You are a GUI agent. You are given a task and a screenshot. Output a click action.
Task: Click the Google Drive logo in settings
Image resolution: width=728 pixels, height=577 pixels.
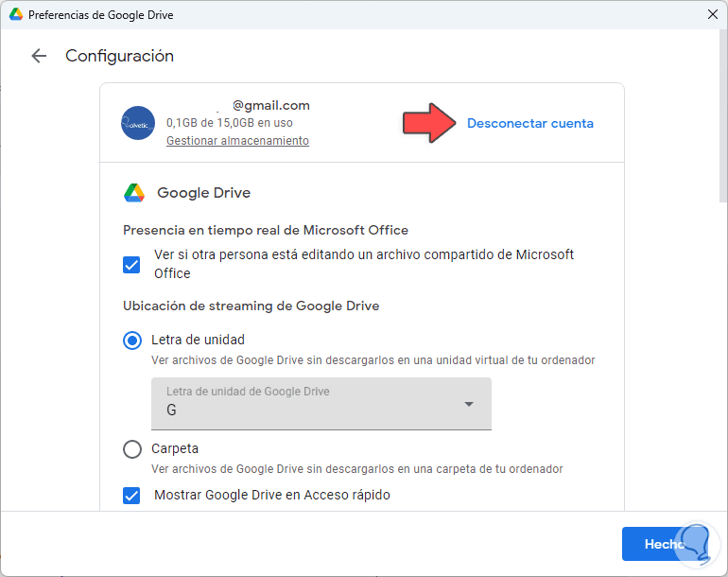[134, 193]
